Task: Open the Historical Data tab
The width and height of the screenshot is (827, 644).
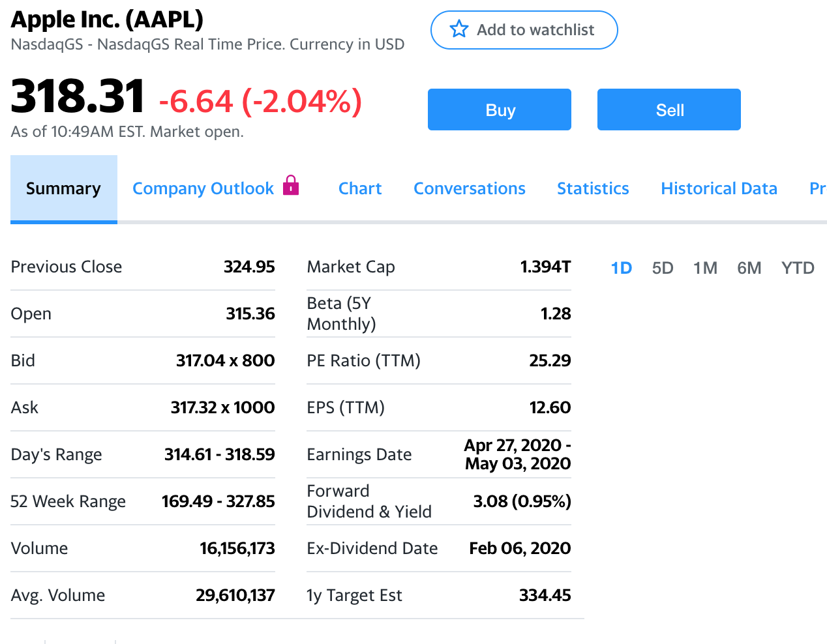Action: [x=719, y=188]
